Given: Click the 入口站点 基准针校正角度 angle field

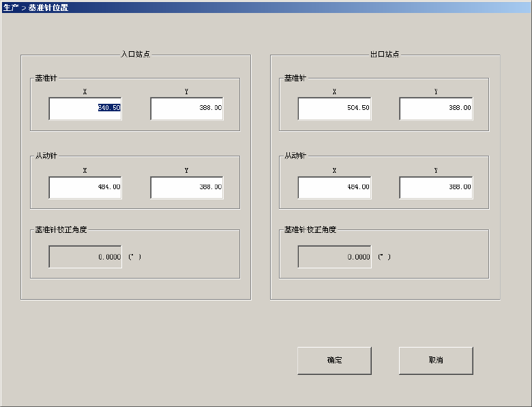Looking at the screenshot, I should [85, 257].
